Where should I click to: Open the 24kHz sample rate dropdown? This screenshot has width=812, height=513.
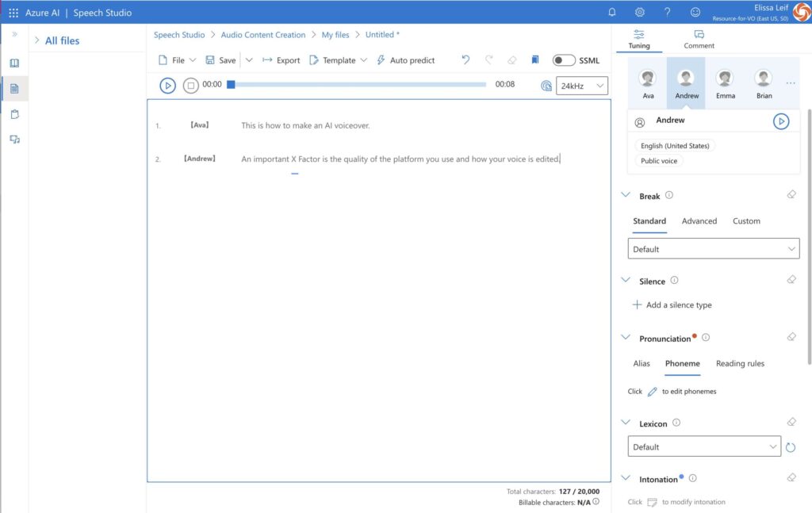pos(582,86)
